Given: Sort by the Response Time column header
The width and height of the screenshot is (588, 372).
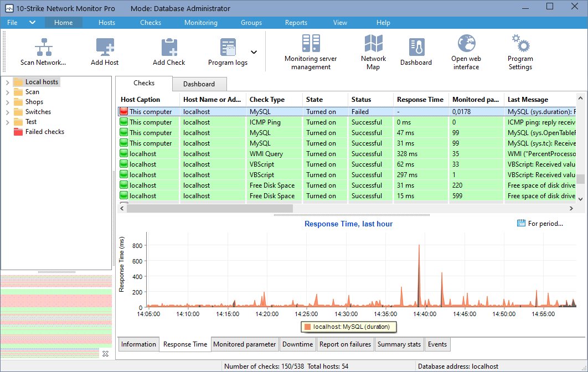Looking at the screenshot, I should click(420, 100).
